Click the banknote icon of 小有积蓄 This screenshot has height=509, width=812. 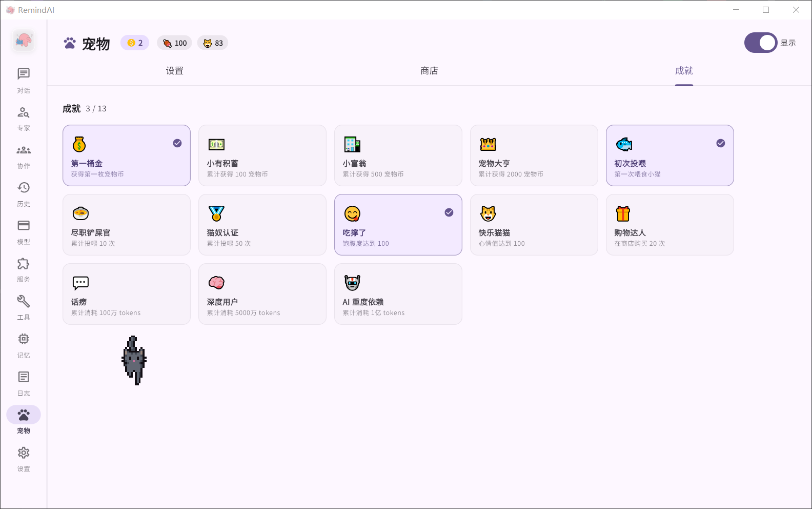[216, 145]
